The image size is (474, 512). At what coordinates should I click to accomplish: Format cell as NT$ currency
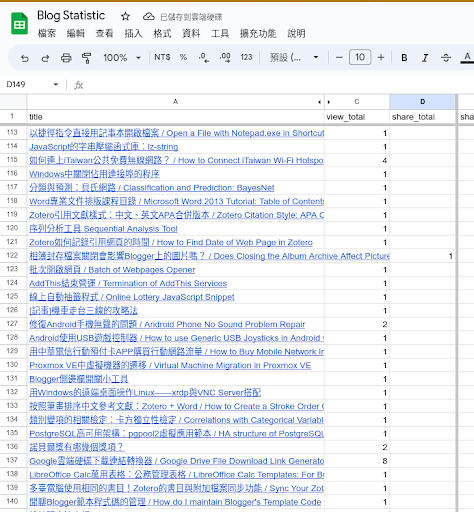(x=162, y=57)
